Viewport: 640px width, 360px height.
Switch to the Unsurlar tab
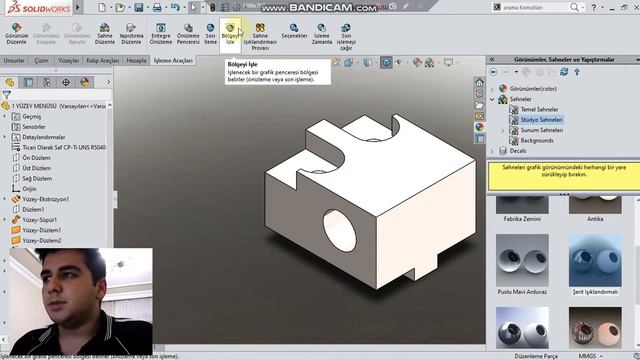tap(14, 60)
